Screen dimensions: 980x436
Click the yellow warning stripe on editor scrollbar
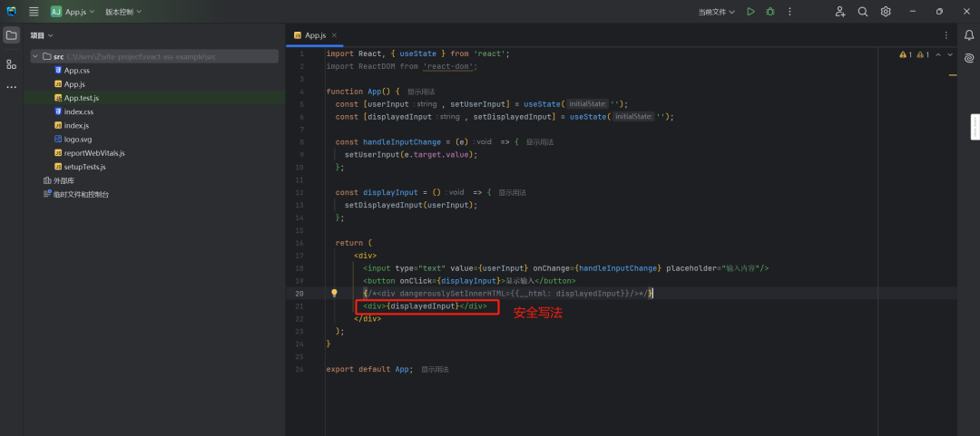coord(953,75)
